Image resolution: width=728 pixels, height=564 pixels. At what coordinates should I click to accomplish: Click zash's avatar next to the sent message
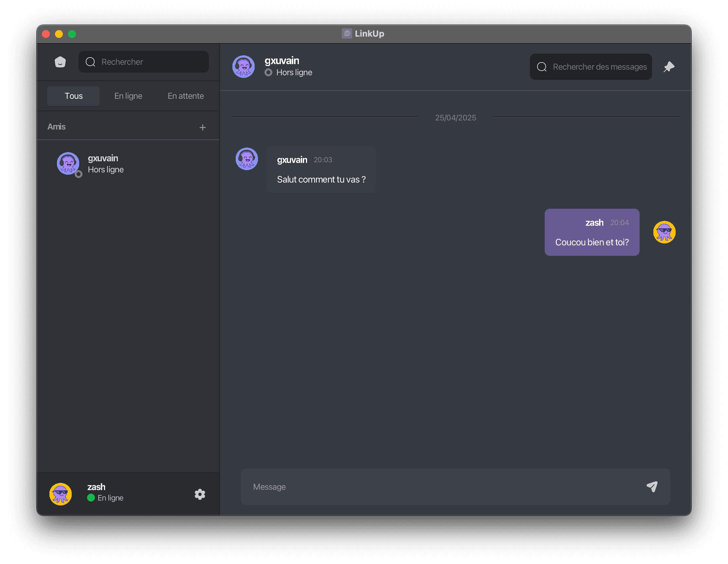click(664, 232)
